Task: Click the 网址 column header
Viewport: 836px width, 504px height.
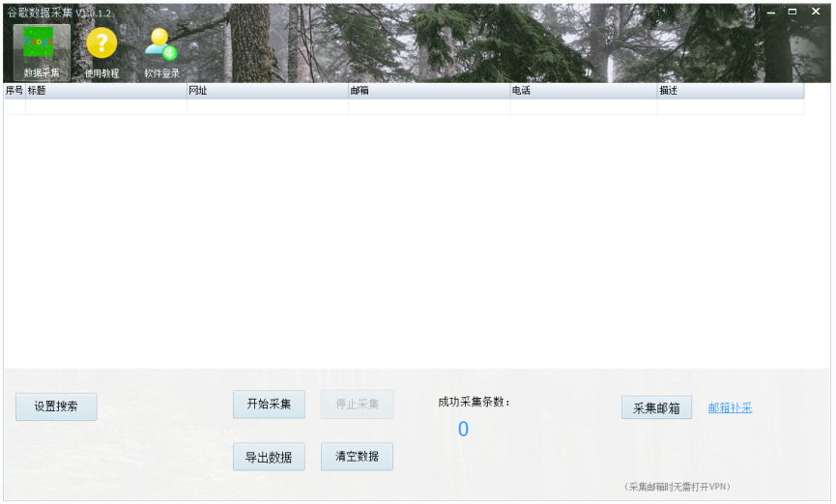Action: click(x=268, y=91)
